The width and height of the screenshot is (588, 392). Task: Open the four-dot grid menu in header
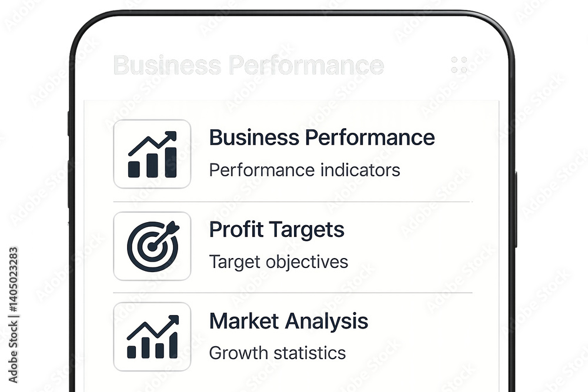click(459, 65)
